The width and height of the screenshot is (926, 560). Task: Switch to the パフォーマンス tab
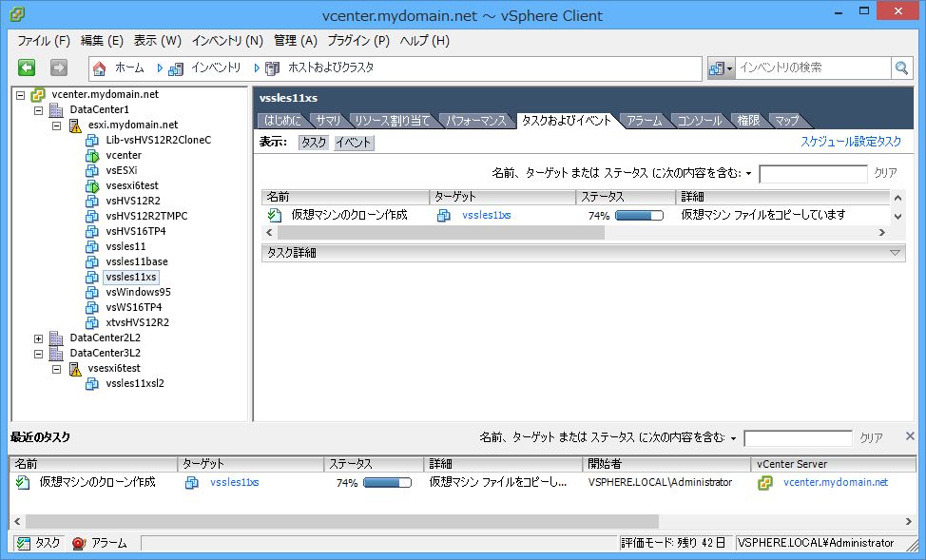pyautogui.click(x=476, y=121)
